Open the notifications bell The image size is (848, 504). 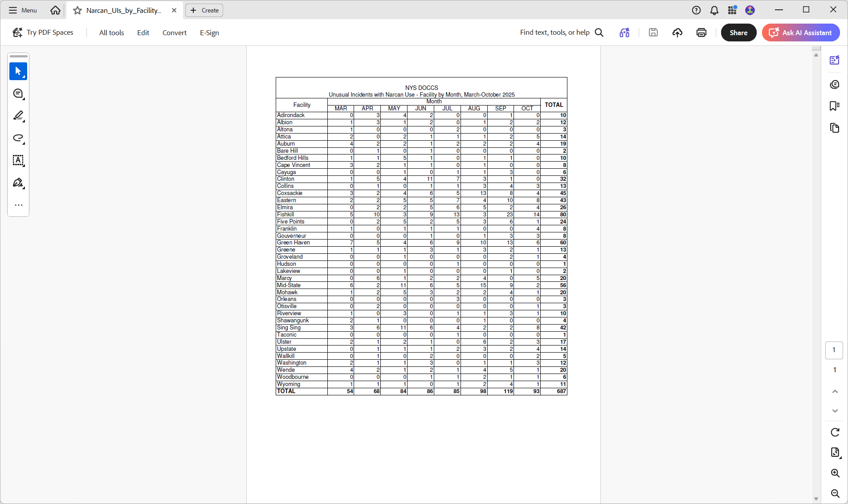click(714, 10)
